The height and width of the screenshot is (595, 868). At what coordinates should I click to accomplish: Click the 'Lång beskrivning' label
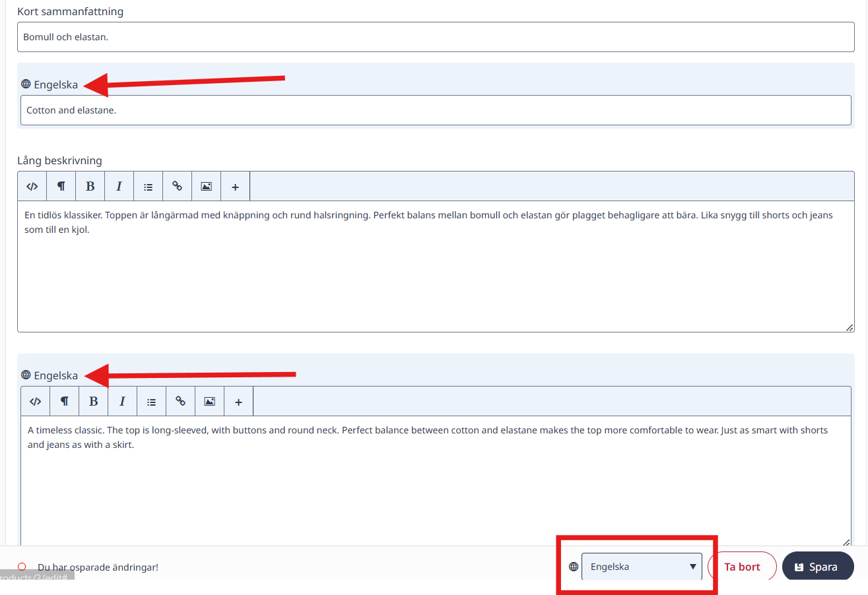(x=59, y=160)
